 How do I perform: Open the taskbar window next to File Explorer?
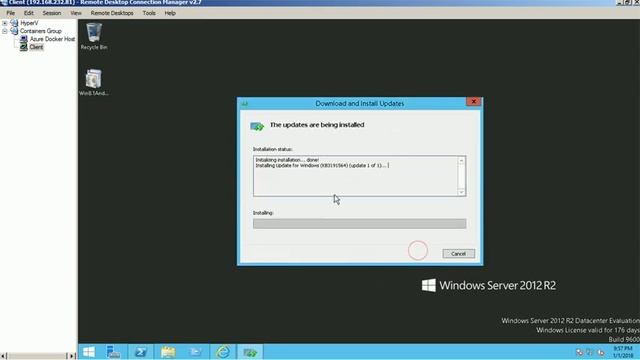coord(195,352)
